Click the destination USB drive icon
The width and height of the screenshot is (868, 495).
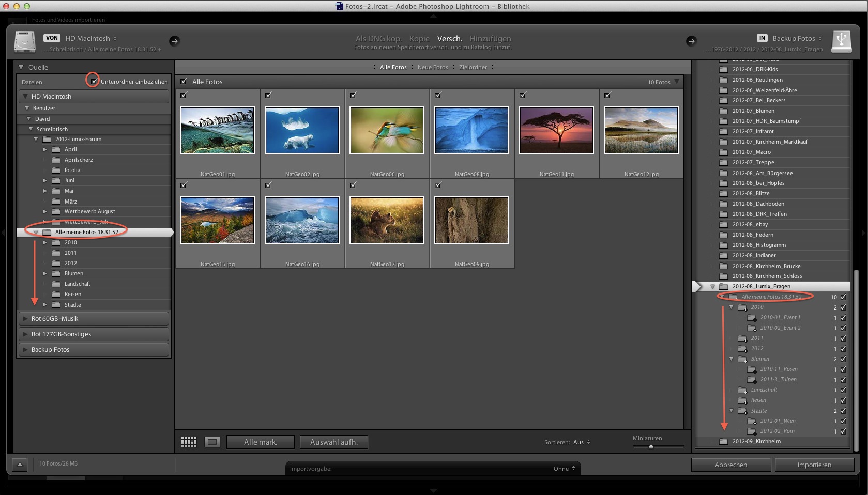(x=841, y=41)
